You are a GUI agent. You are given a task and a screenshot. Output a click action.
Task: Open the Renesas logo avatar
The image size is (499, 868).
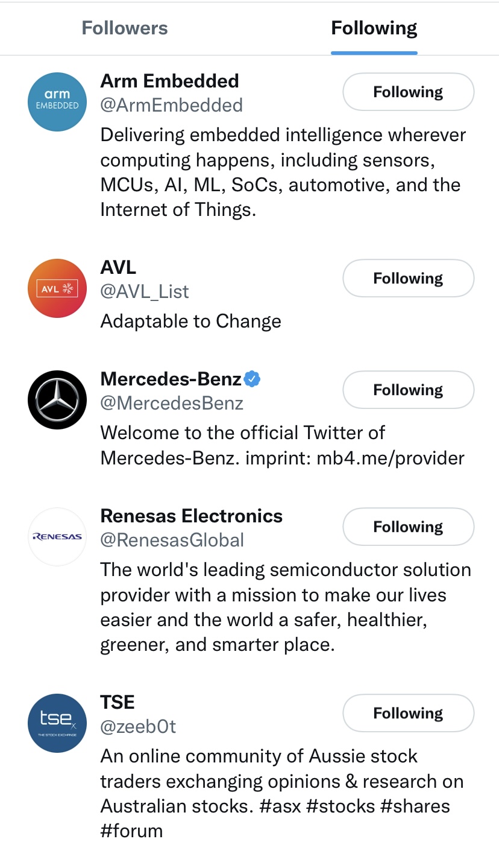[57, 537]
